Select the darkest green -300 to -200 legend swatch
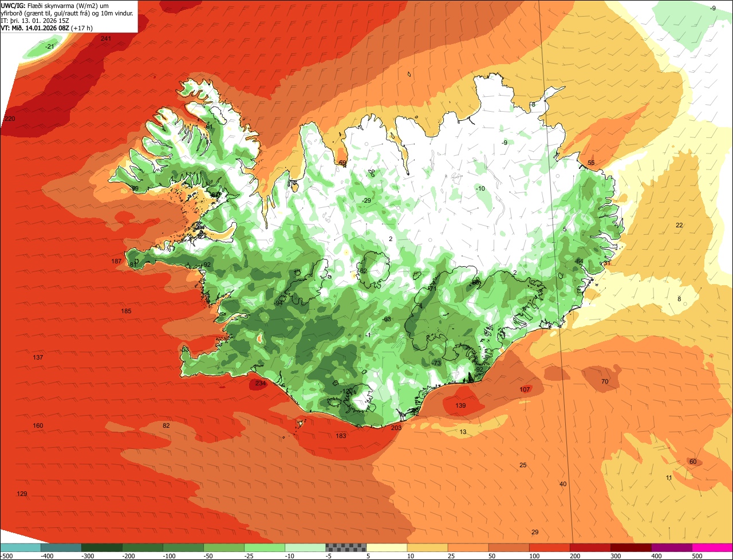This screenshot has height=560, width=733. click(102, 547)
